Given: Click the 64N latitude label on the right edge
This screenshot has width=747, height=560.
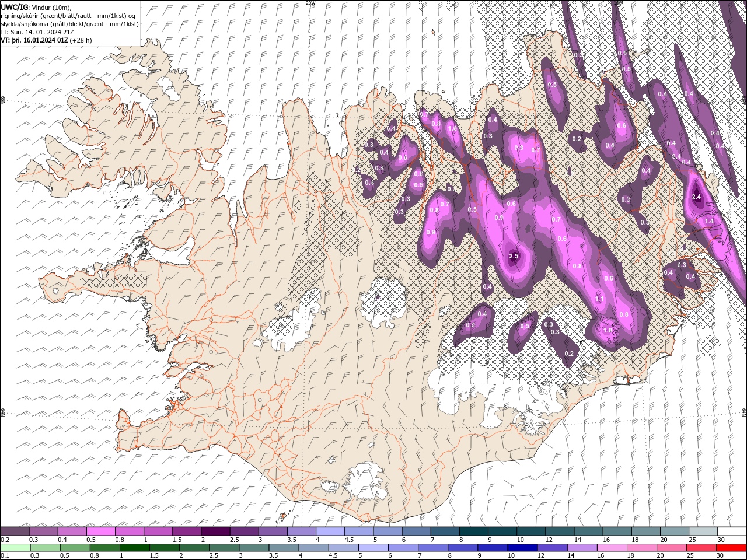Looking at the screenshot, I should click(x=744, y=412).
